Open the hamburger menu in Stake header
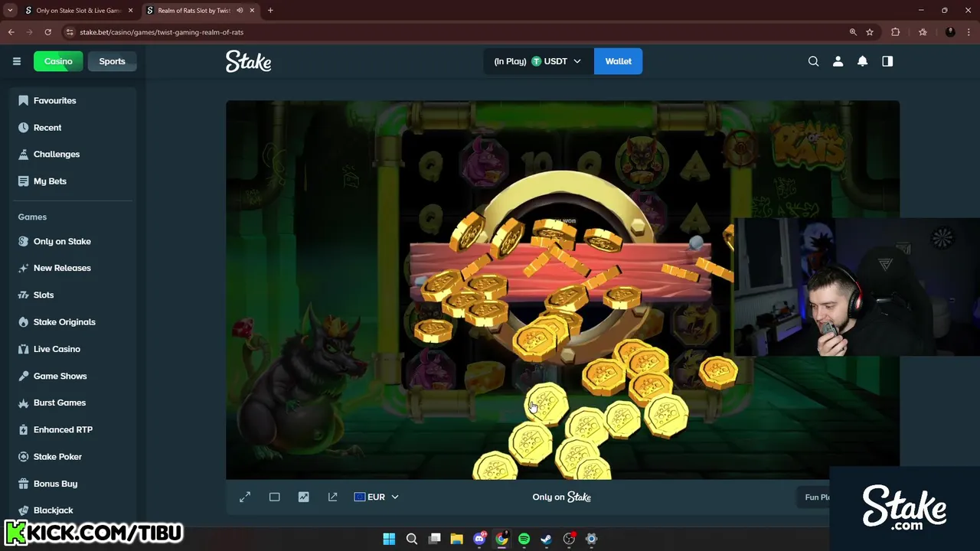The width and height of the screenshot is (980, 551). [16, 61]
